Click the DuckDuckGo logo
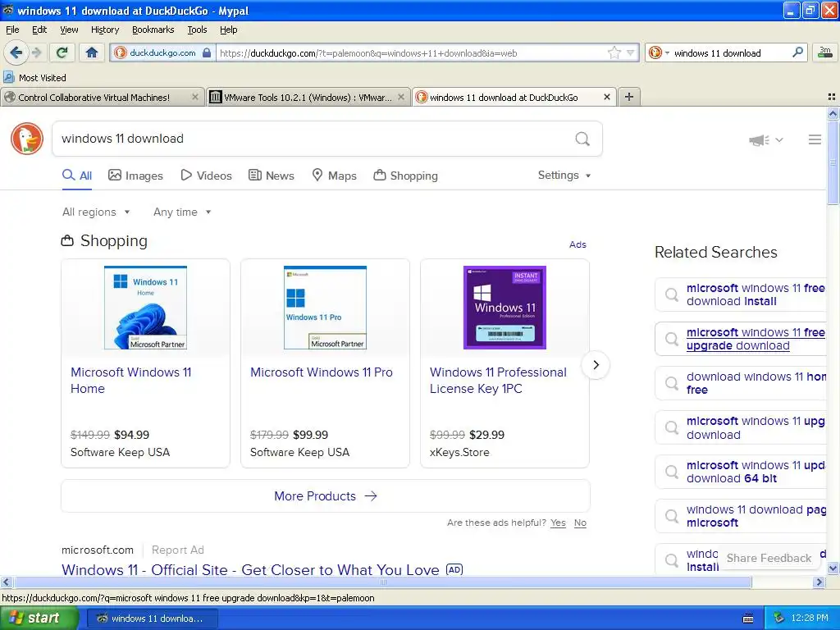840x630 pixels. 27,139
